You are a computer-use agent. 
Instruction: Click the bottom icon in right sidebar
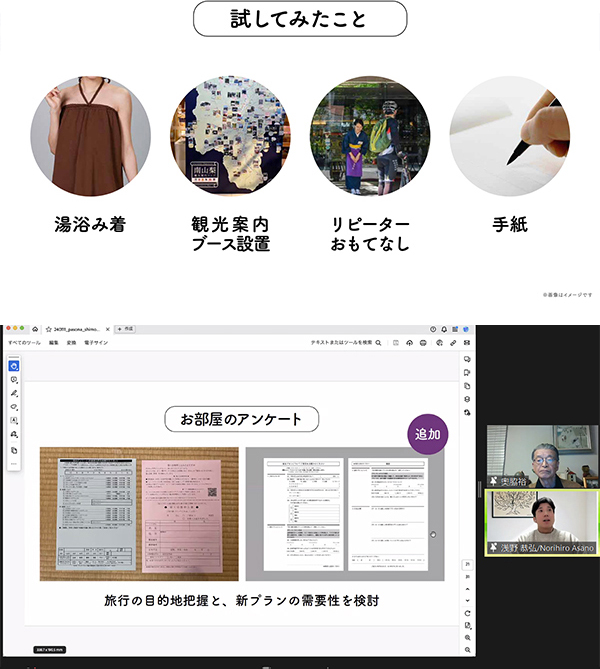point(467,413)
